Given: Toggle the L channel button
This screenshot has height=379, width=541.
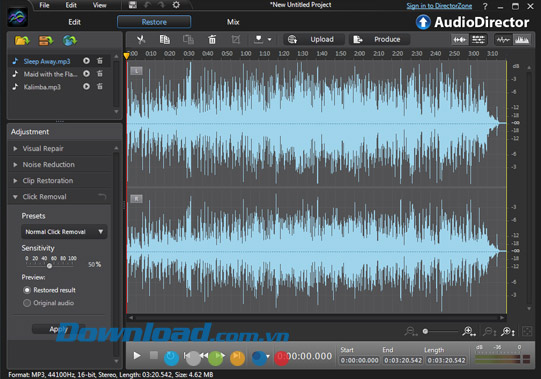Looking at the screenshot, I should (136, 71).
